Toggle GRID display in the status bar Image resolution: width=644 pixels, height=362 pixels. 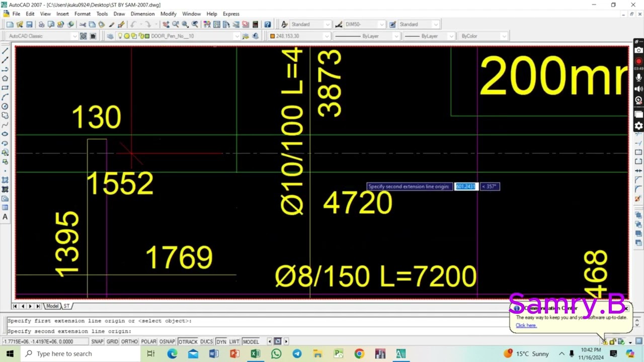pyautogui.click(x=112, y=341)
